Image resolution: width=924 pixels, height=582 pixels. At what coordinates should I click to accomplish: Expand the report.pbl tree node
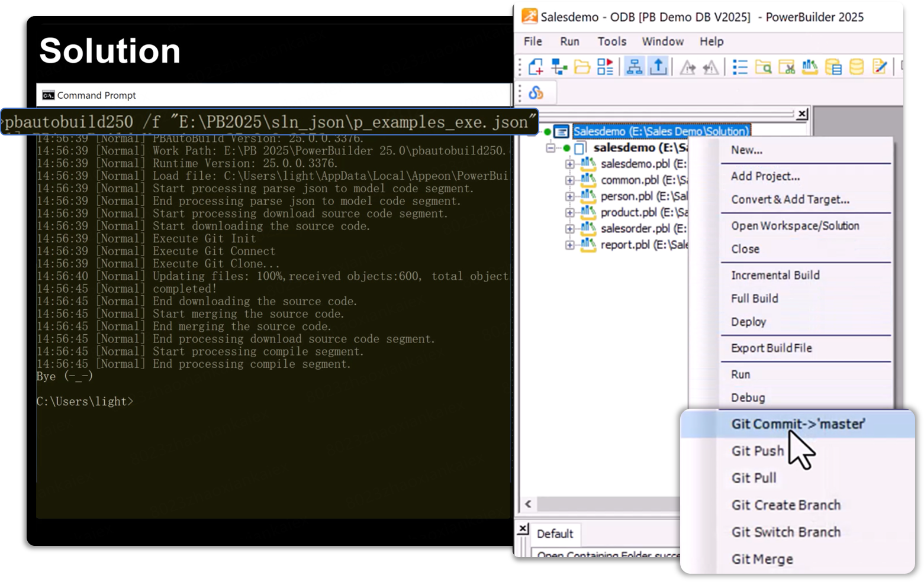[569, 245]
